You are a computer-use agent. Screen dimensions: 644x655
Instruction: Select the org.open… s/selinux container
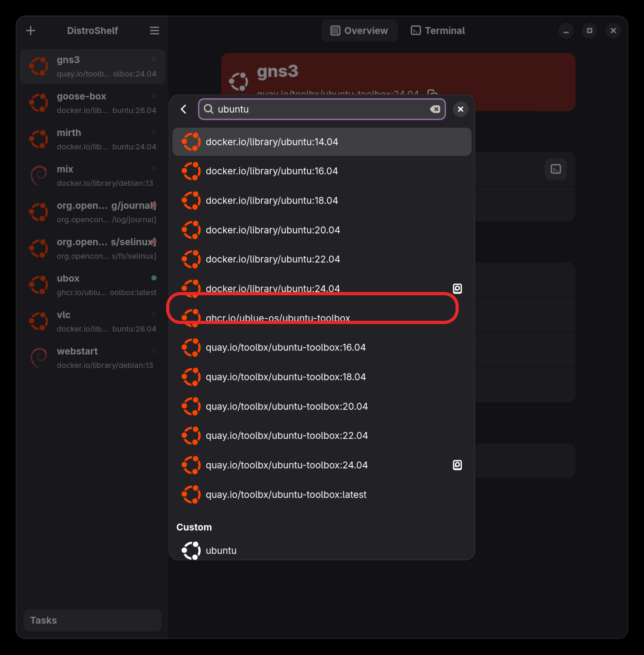[x=93, y=249]
